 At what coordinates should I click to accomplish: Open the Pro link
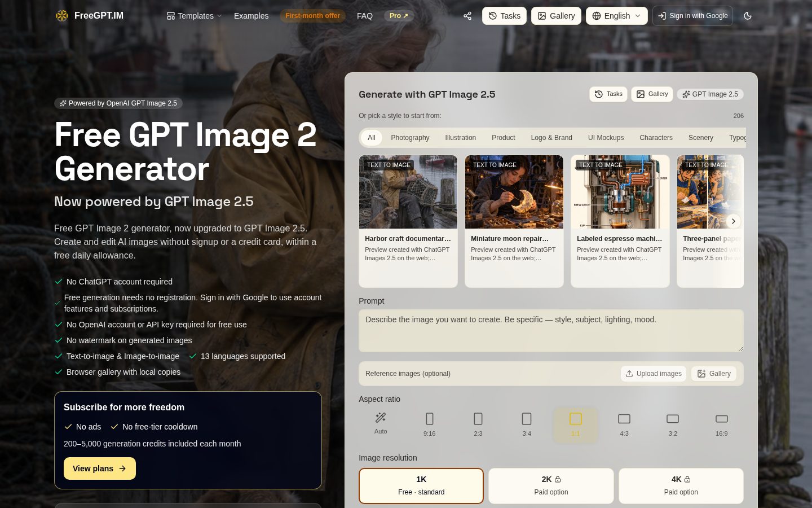[399, 16]
